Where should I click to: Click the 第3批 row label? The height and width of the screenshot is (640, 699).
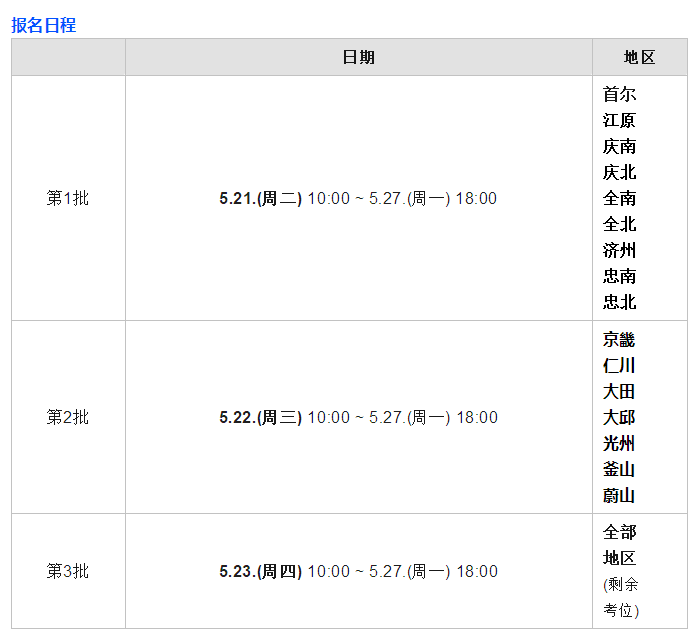(68, 571)
